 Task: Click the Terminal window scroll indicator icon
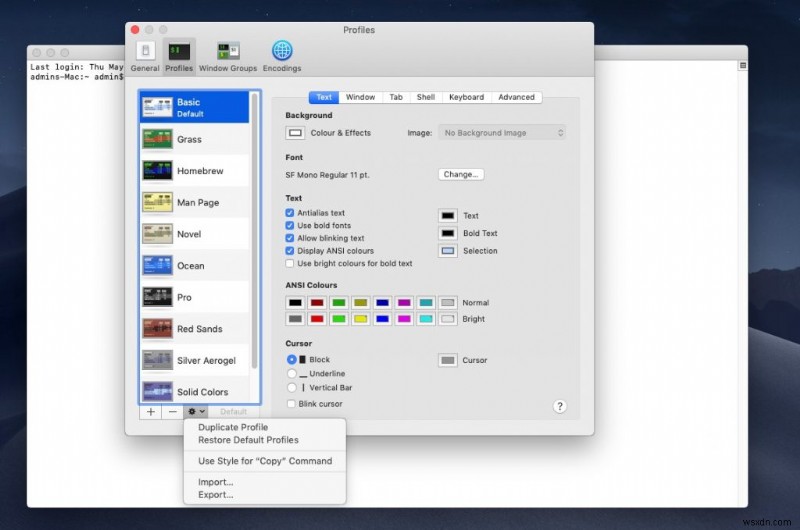743,65
